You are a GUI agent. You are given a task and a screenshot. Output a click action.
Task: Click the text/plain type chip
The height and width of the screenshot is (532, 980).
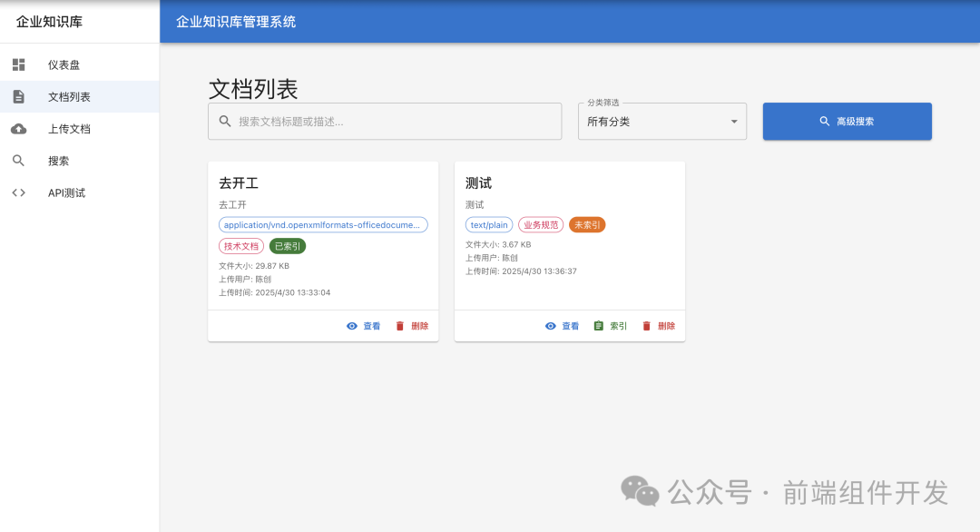[x=489, y=225]
